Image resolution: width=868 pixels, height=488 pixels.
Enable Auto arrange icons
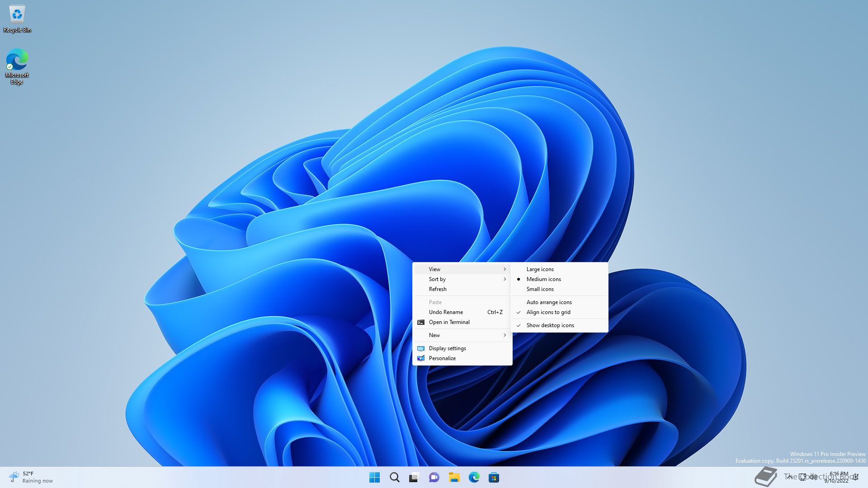coord(559,302)
